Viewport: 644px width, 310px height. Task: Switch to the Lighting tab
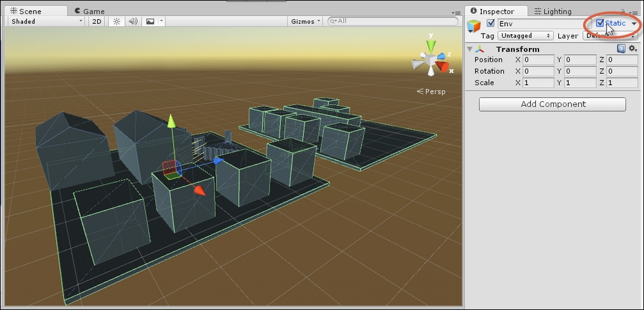[553, 11]
